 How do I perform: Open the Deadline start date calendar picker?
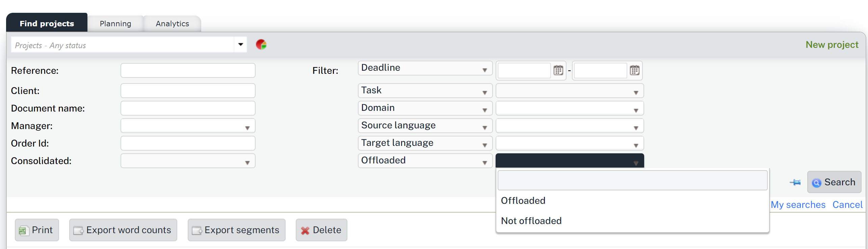558,70
